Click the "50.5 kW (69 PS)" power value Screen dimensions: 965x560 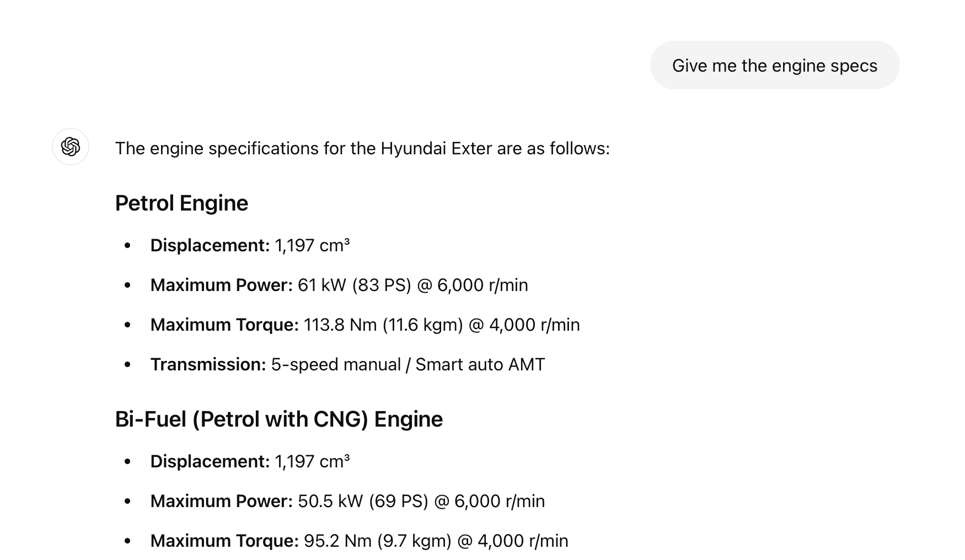click(363, 501)
